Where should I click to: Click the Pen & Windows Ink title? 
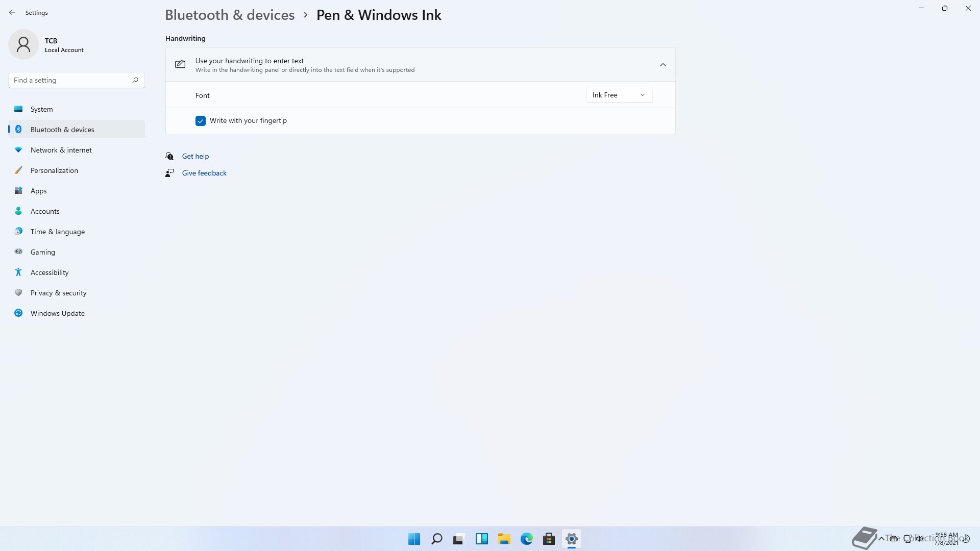click(x=379, y=15)
